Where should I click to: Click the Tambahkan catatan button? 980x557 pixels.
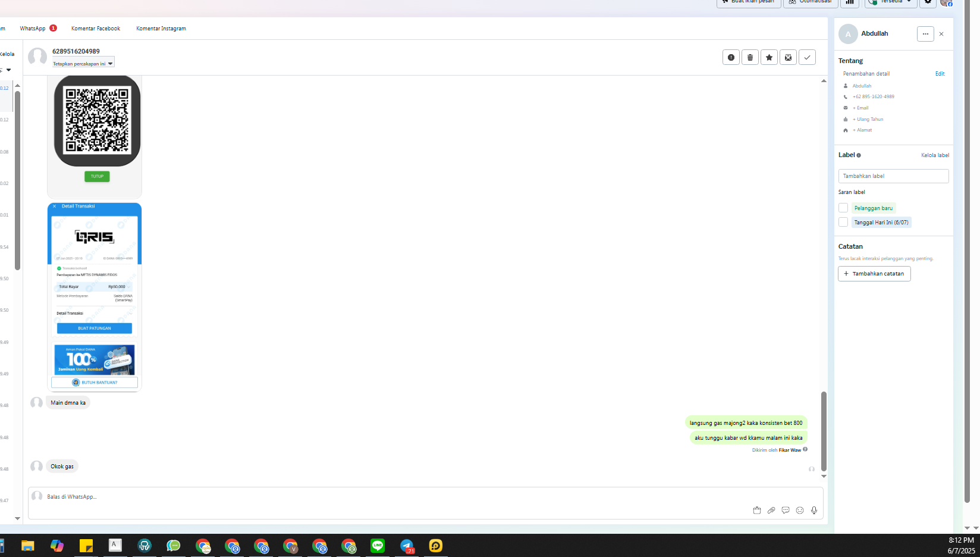(x=874, y=274)
